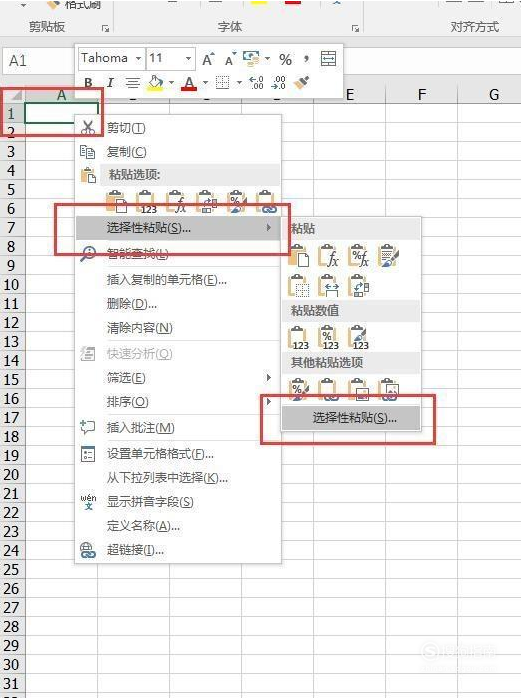Select 删除(D)... menu item
Screen dimensions: 521x698
(178, 304)
